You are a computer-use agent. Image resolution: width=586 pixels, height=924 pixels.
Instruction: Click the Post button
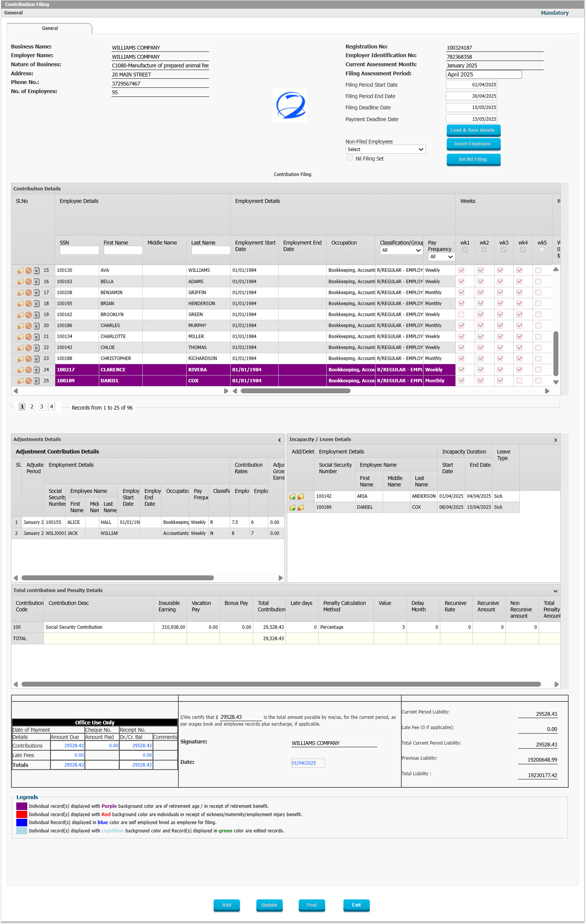pyautogui.click(x=312, y=905)
